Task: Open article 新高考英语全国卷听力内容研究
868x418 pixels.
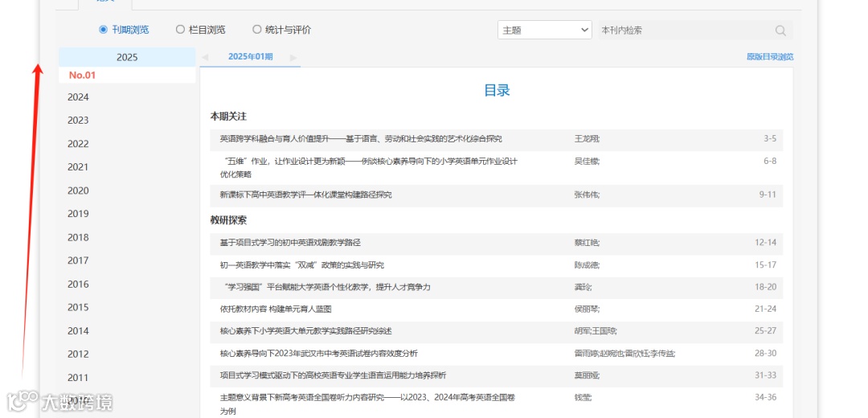Action: click(367, 404)
